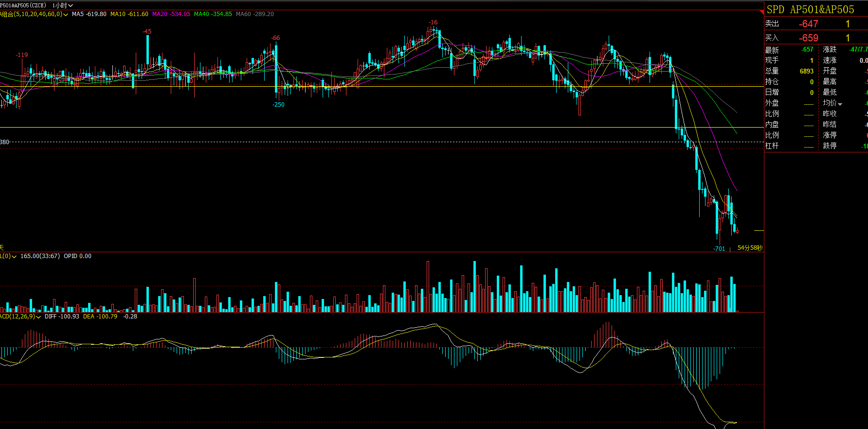
Task: Open the 1小时 timeframe dropdown
Action: 63,5
